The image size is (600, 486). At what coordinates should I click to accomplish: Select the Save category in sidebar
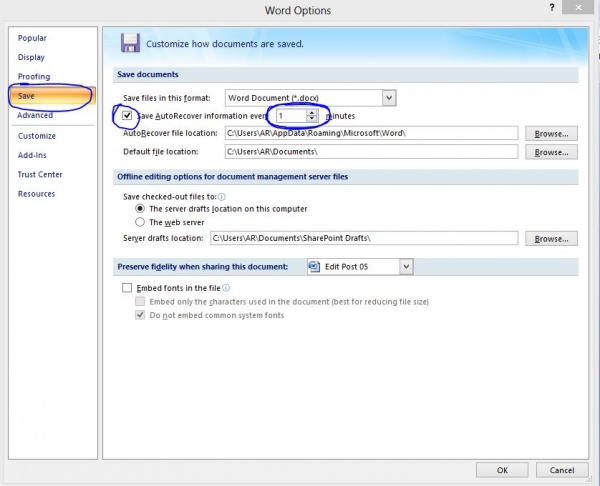(x=52, y=96)
